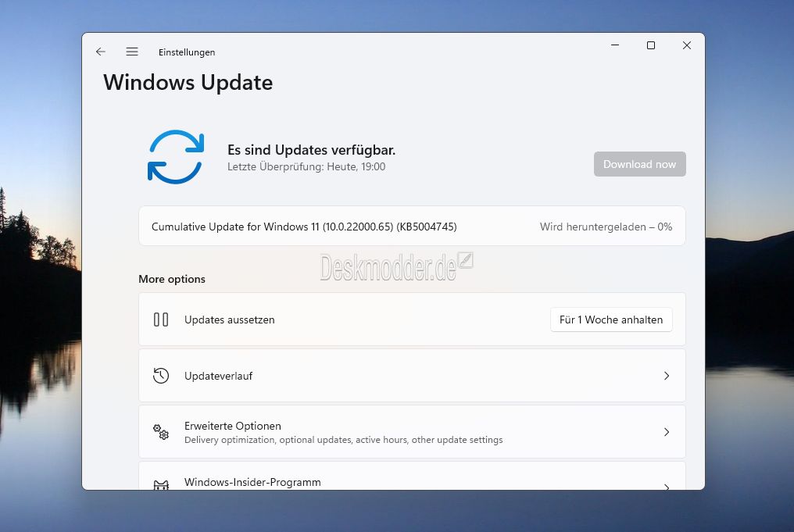Click the Letzte Überprüfung: Heute, 19:00 text

(x=306, y=166)
